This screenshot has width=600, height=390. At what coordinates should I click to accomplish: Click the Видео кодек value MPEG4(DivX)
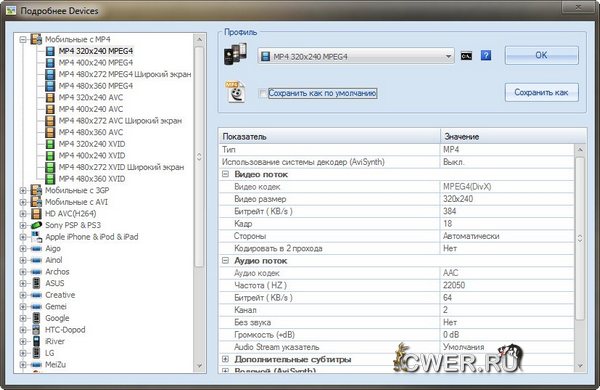[x=467, y=187]
